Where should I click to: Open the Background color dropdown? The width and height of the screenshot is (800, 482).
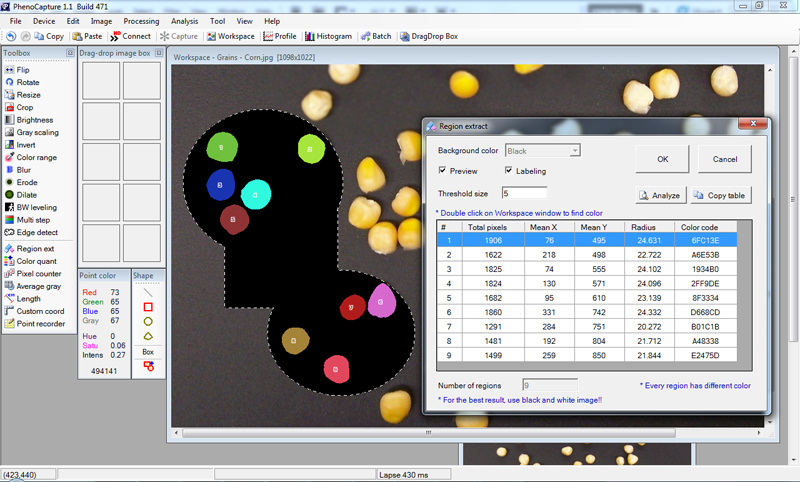click(x=542, y=151)
